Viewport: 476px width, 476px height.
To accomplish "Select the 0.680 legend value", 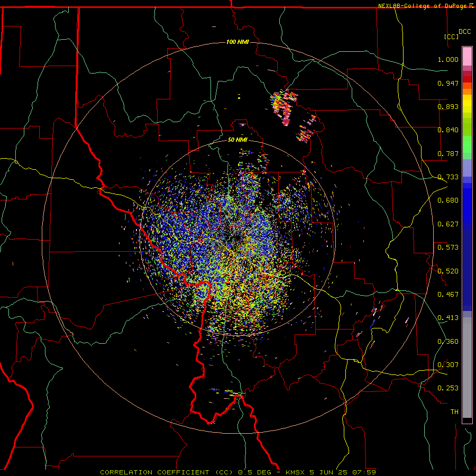I will [448, 200].
